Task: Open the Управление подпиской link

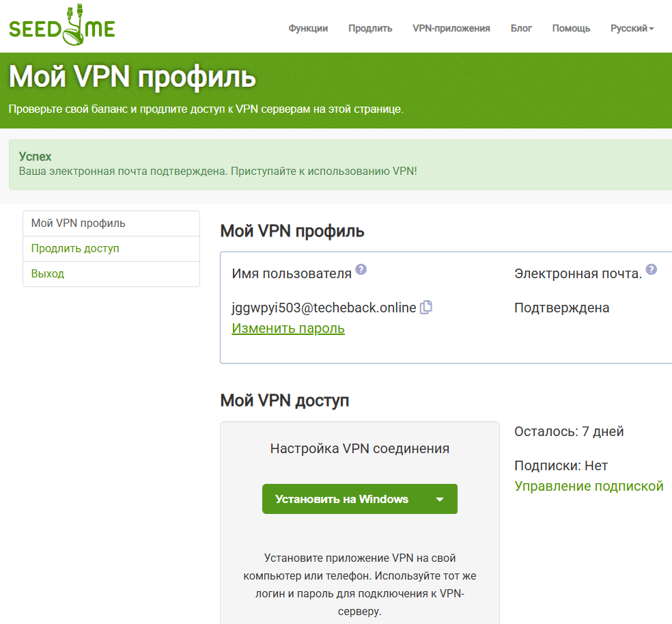Action: click(589, 486)
